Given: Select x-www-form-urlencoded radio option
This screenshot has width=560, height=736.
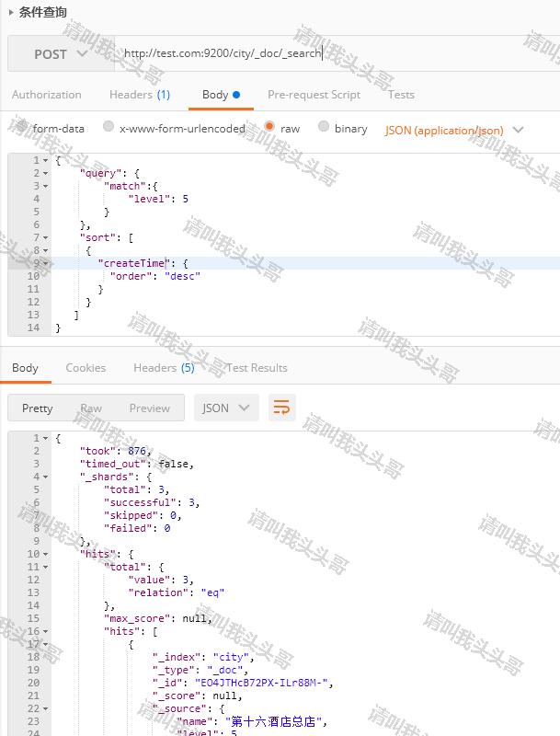Looking at the screenshot, I should coord(109,126).
